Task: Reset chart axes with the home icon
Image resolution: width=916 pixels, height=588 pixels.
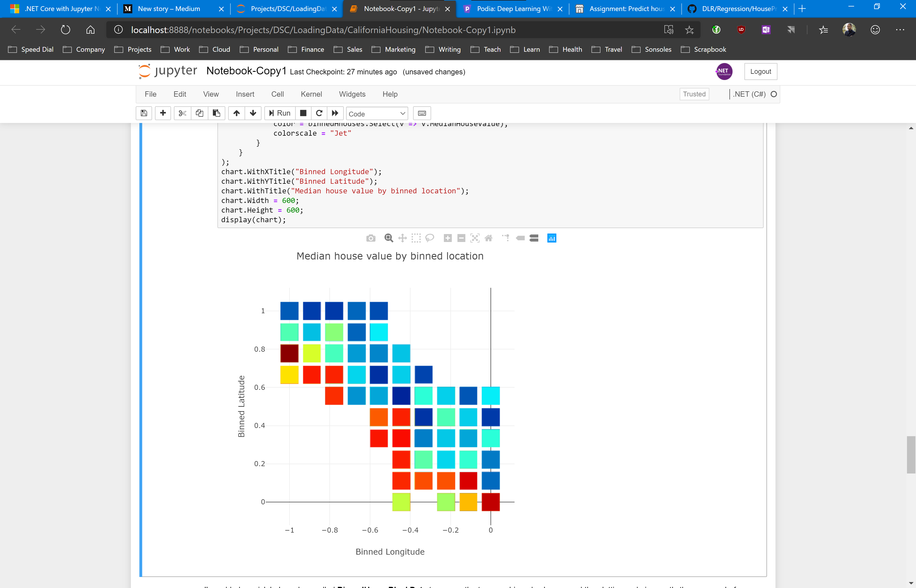Action: tap(489, 238)
